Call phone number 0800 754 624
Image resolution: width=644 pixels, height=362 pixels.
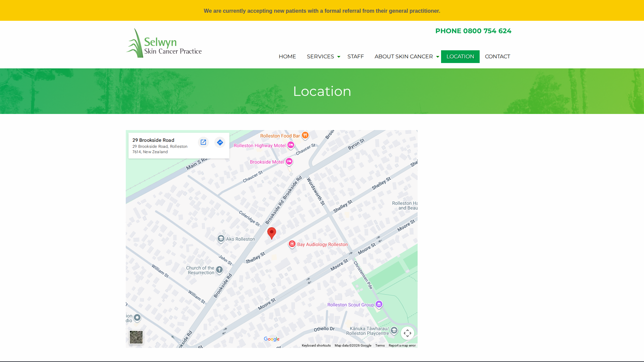pyautogui.click(x=473, y=31)
